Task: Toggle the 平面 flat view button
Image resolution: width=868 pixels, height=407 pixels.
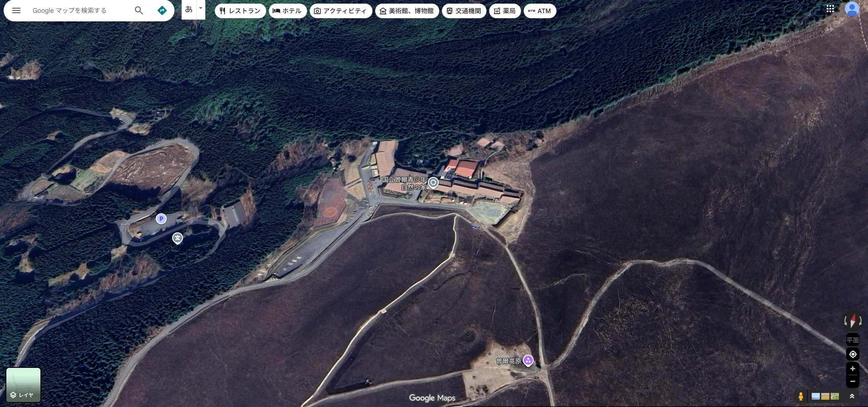Action: (x=853, y=340)
